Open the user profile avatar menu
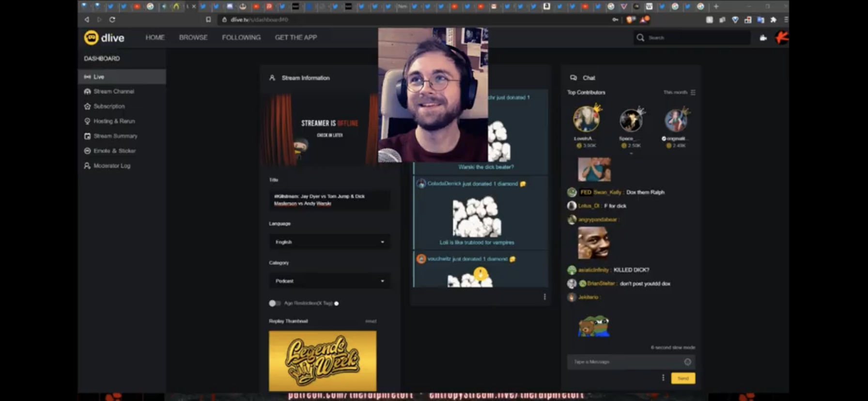This screenshot has height=401, width=868. 782,37
